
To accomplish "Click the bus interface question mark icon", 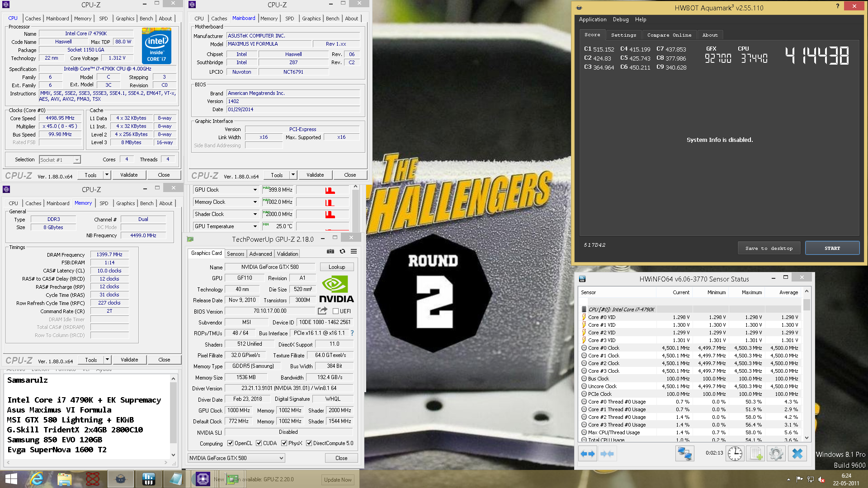I will point(352,333).
